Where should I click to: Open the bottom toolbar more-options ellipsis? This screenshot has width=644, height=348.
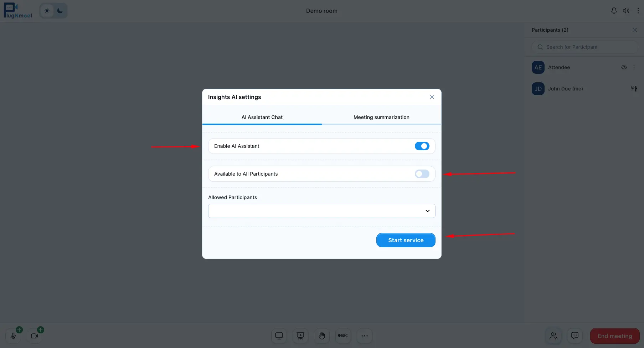click(364, 336)
